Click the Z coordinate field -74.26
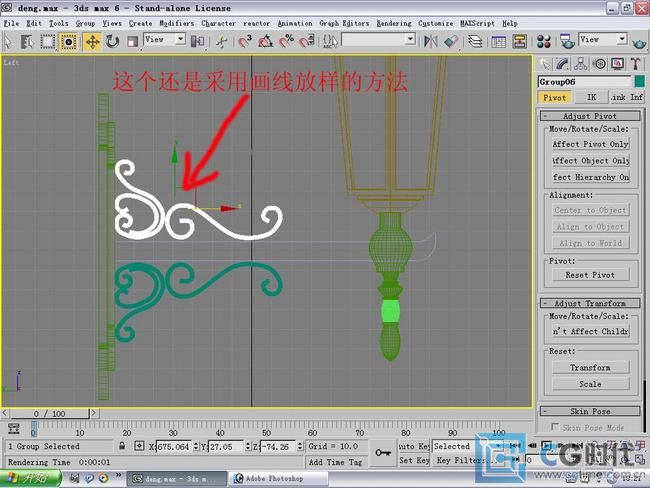Viewport: 650px width, 488px height. (278, 446)
